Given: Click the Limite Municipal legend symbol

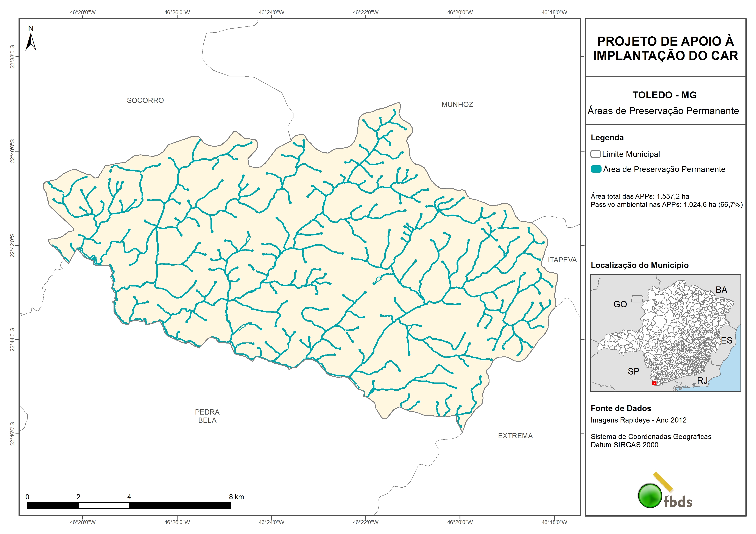Looking at the screenshot, I should tap(595, 154).
